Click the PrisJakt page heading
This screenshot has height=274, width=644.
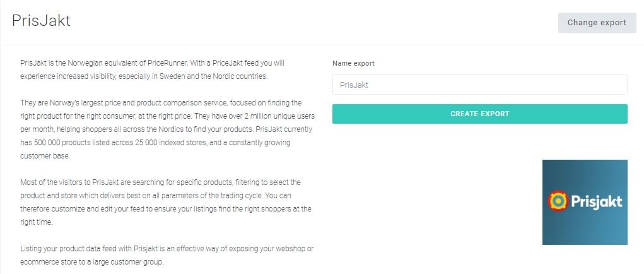click(x=41, y=21)
